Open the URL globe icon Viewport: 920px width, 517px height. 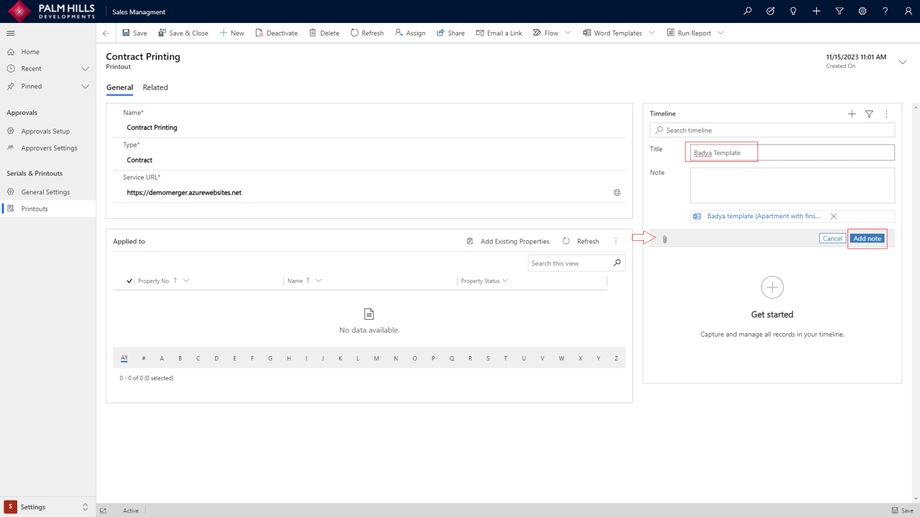617,192
